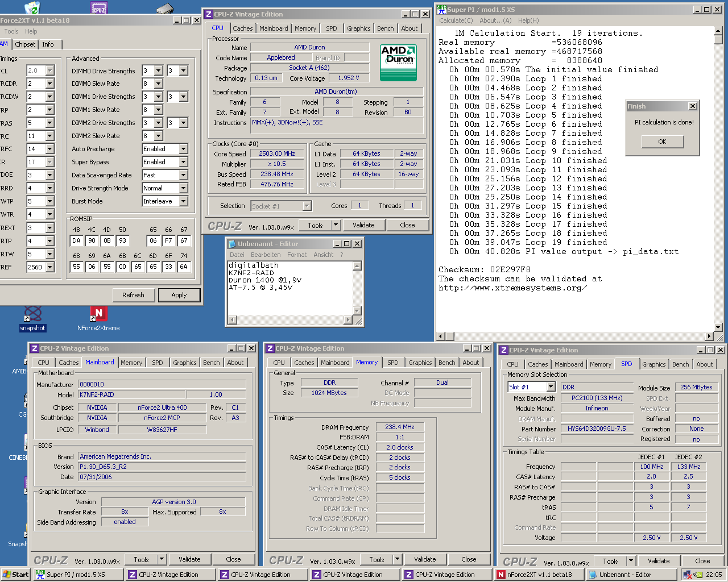Open the DIMM0 Slew Rate dropdown
The height and width of the screenshot is (582, 728).
(x=158, y=84)
